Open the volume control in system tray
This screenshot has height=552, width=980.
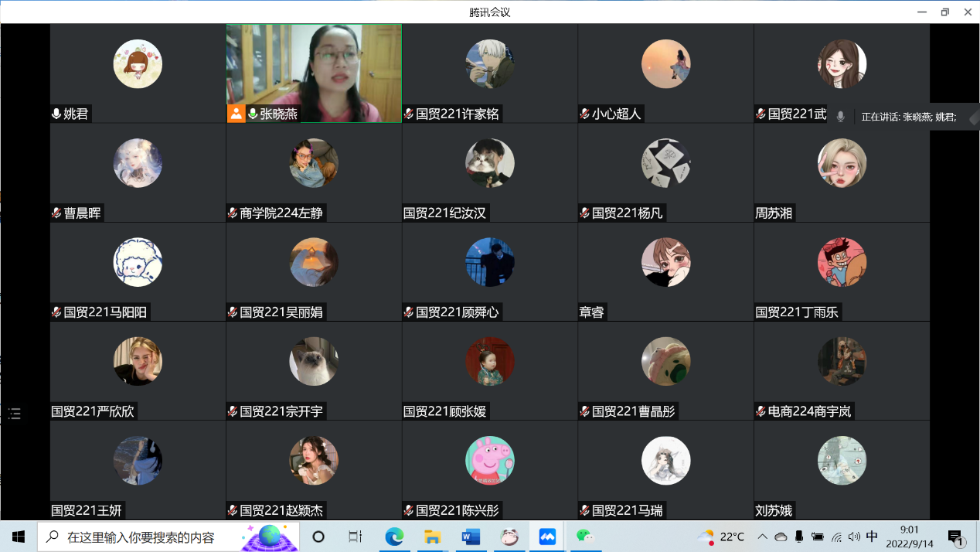(854, 537)
